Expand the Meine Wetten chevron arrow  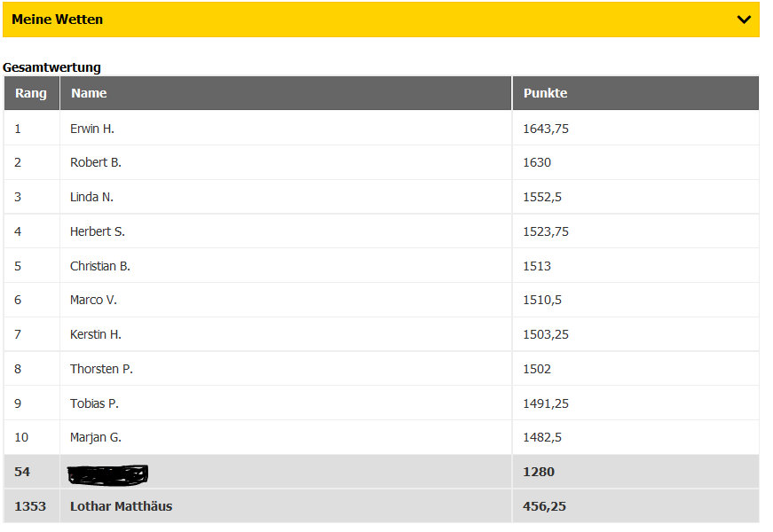point(744,20)
